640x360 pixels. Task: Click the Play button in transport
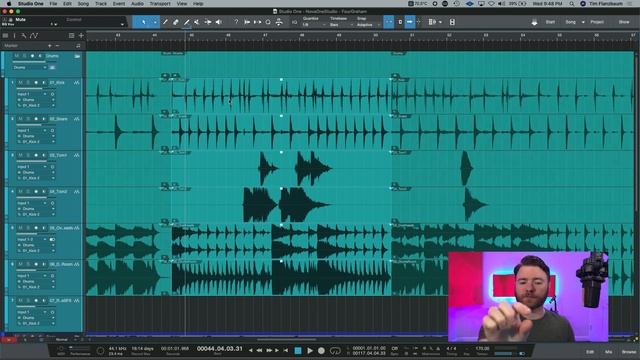[310, 350]
